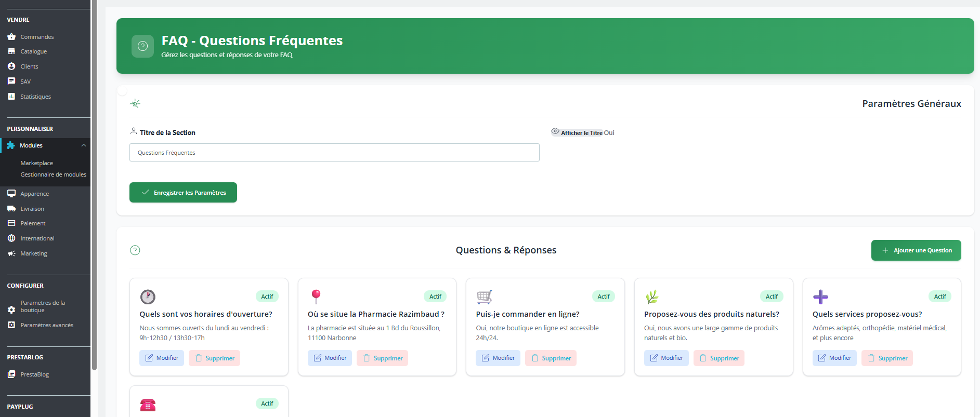
Task: Open Paiement via its credit card icon
Action: tap(11, 223)
